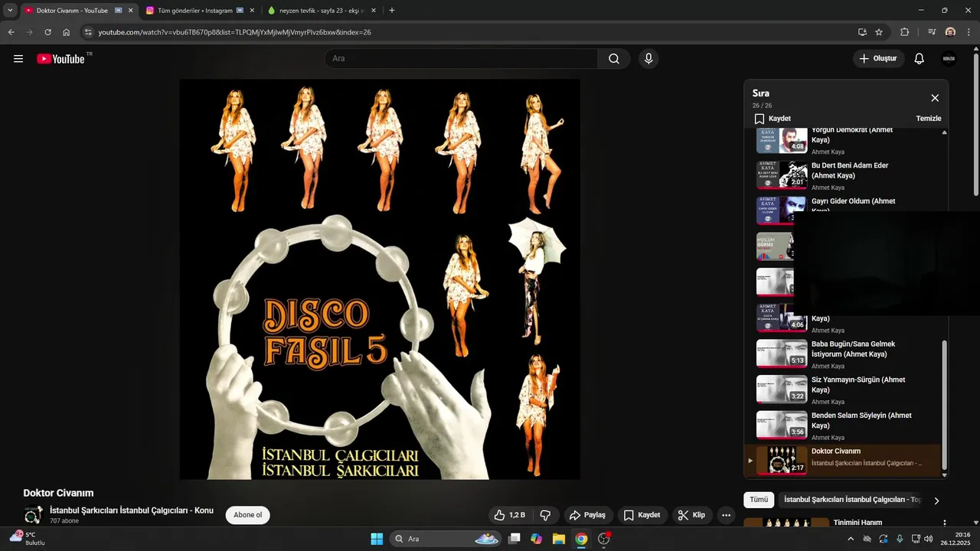Dislike the video with the thumbs-down icon
980x551 pixels.
546,515
